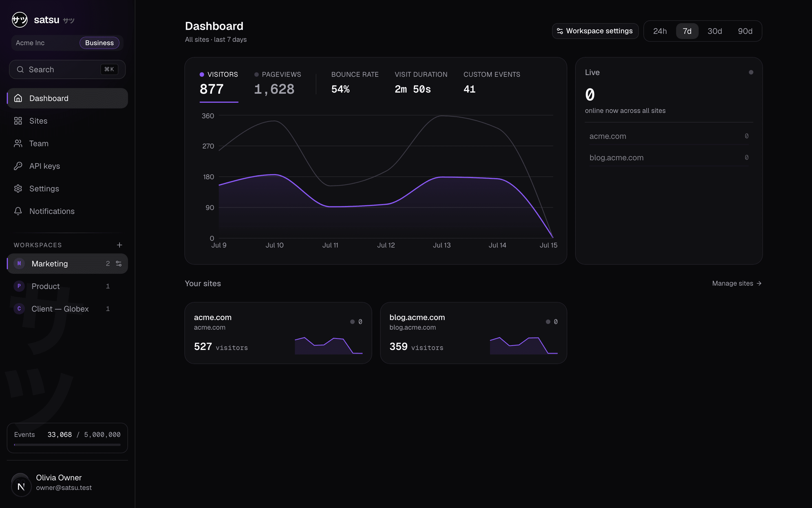Click the Workspace settings button
The width and height of the screenshot is (812, 508).
595,31
